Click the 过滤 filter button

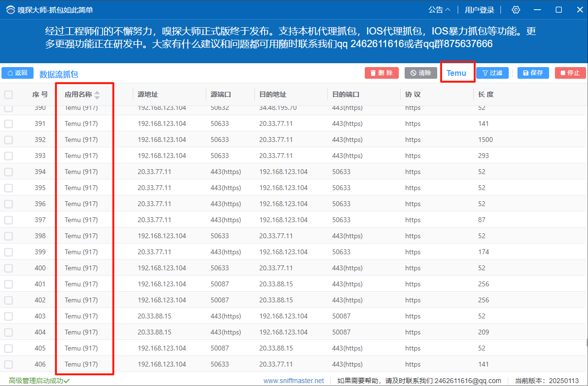(492, 73)
